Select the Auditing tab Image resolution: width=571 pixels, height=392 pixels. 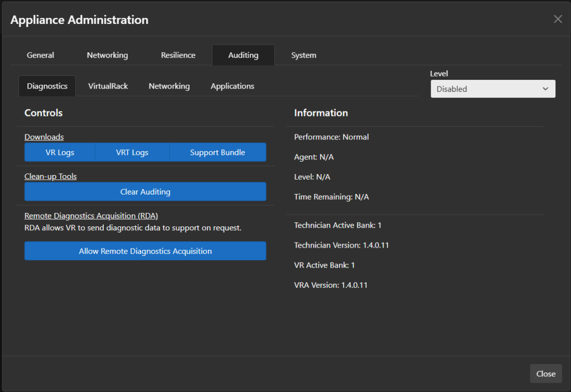(x=243, y=55)
